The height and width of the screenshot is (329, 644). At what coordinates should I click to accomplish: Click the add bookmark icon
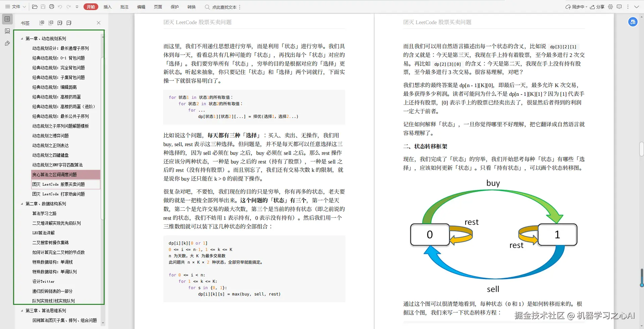pyautogui.click(x=60, y=23)
